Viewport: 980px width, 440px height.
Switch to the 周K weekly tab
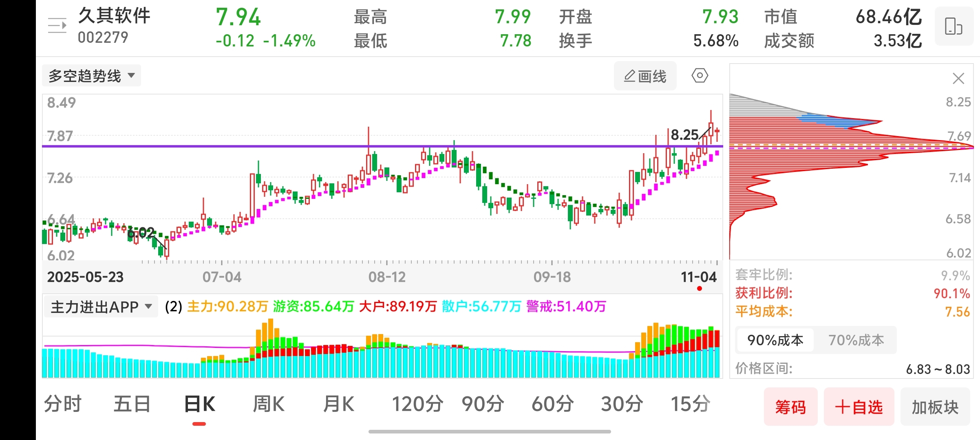268,405
